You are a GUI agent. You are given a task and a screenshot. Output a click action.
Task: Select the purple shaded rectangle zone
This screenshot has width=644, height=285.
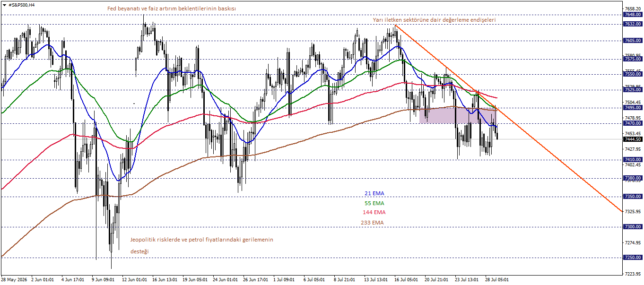click(458, 115)
